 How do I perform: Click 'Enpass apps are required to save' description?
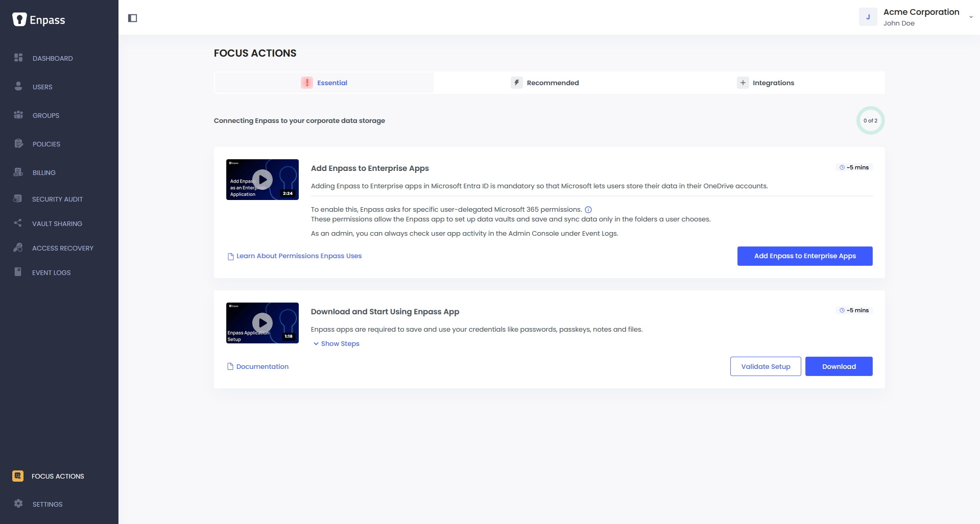(477, 330)
